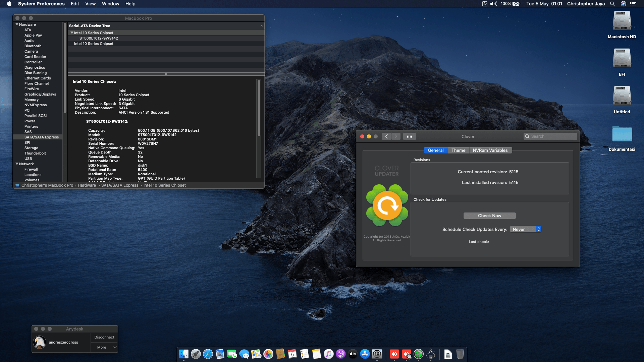Open the first AnyDesk dock icon
The width and height of the screenshot is (644, 362).
(394, 354)
